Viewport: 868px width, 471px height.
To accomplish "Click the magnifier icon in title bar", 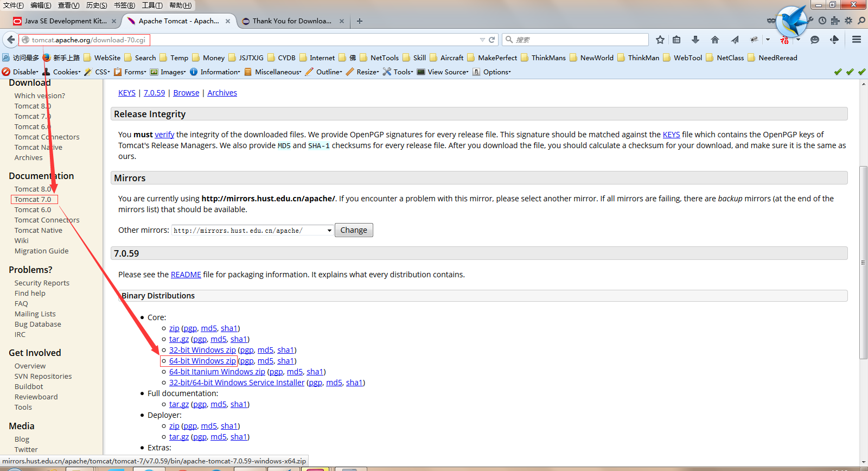I will point(861,21).
